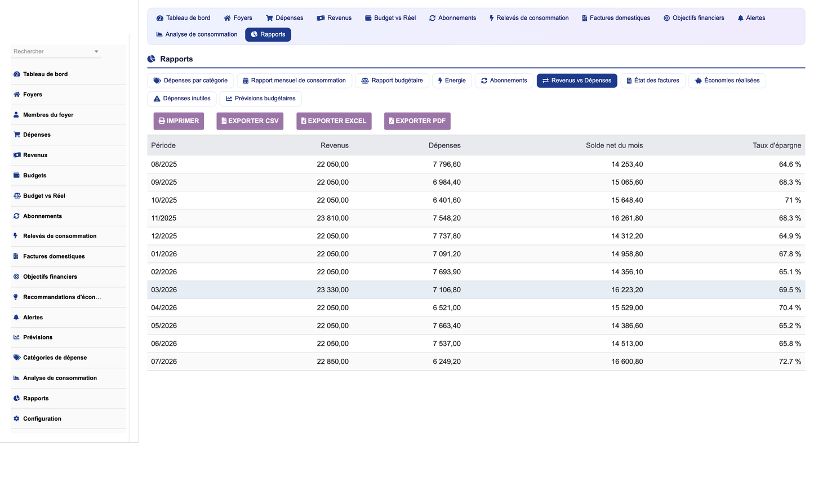Click the 72.7 % savings rate
The height and width of the screenshot is (504, 814).
coord(790,362)
